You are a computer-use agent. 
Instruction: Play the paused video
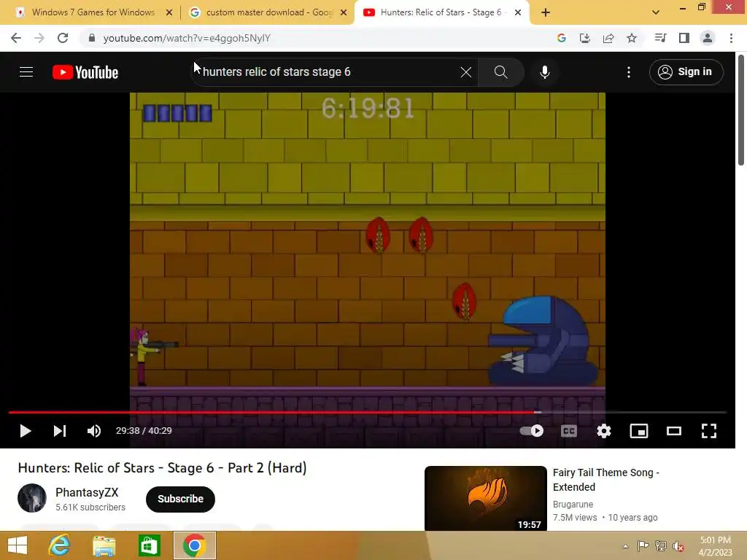(26, 431)
